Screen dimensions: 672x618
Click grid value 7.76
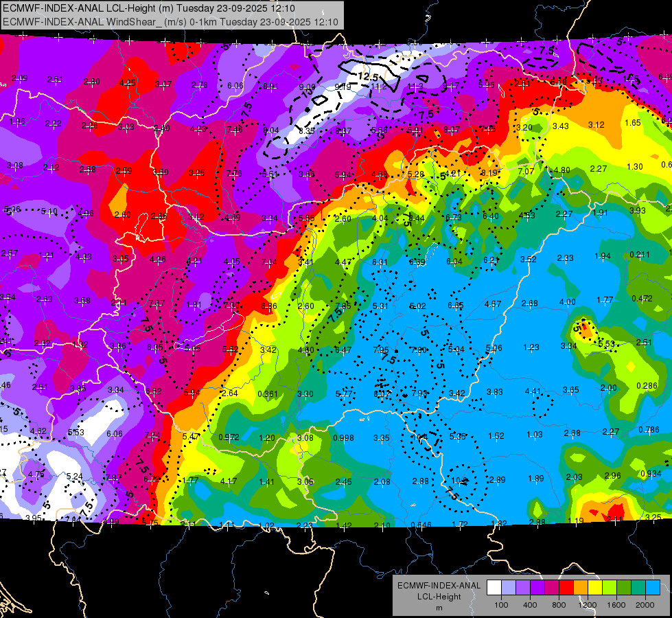(235, 173)
